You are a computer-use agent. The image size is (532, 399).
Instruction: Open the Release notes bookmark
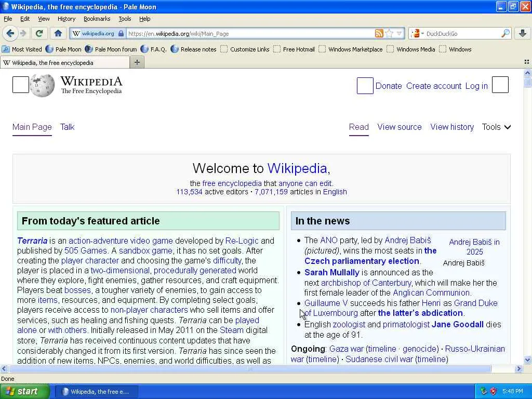(193, 49)
